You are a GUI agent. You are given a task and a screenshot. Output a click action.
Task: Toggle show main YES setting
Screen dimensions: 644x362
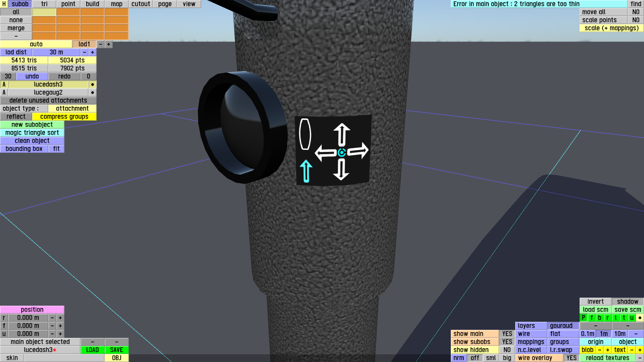[x=507, y=334]
